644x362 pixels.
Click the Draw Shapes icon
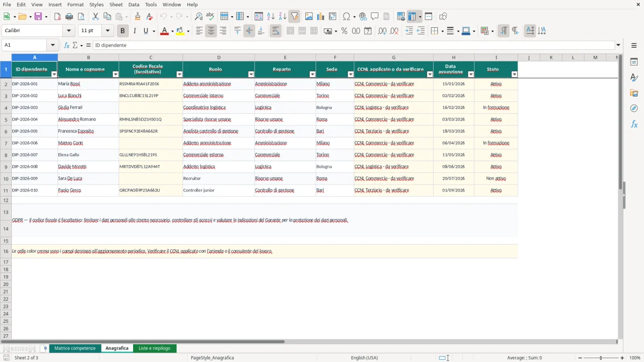[x=443, y=17]
